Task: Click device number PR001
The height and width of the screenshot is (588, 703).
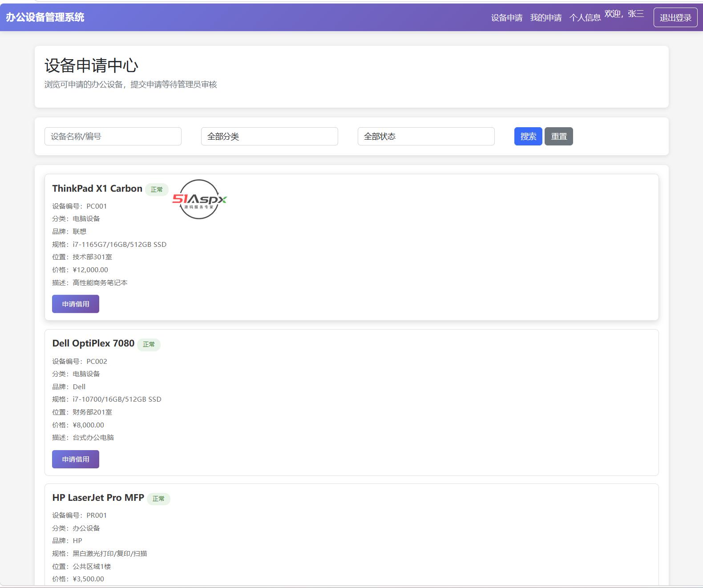Action: 97,515
